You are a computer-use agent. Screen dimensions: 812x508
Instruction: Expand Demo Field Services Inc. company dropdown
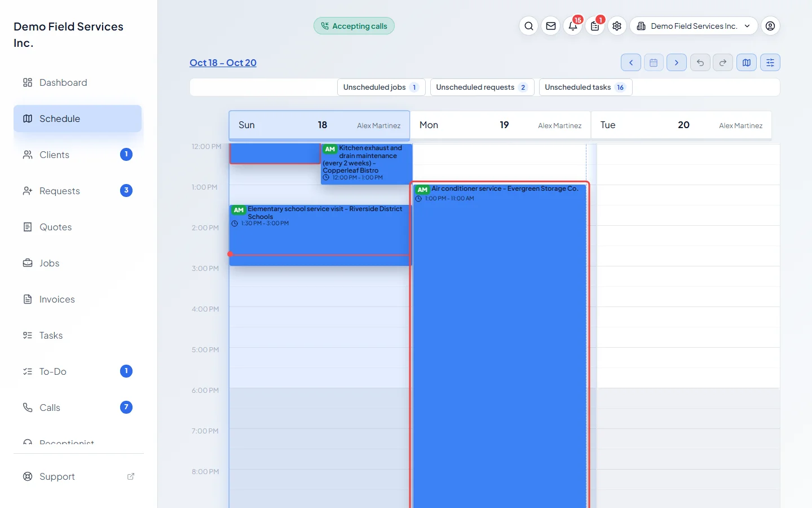(694, 26)
